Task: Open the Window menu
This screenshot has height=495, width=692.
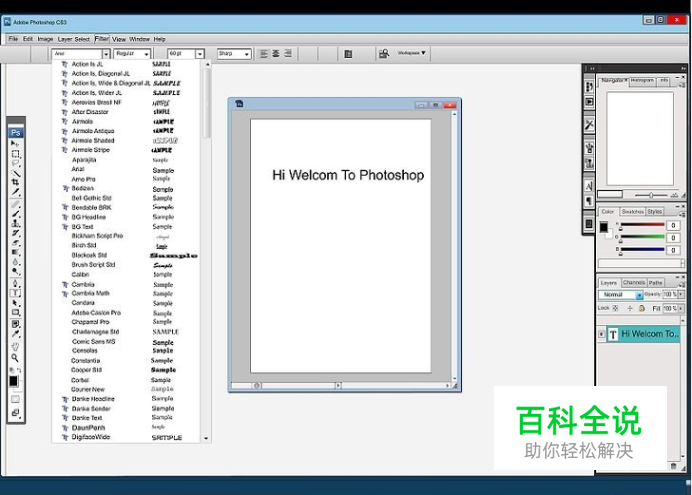Action: click(139, 39)
